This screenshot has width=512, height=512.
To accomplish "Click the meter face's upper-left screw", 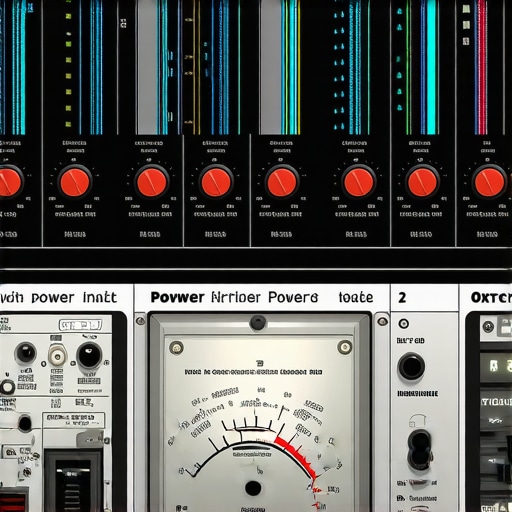I will tap(176, 348).
